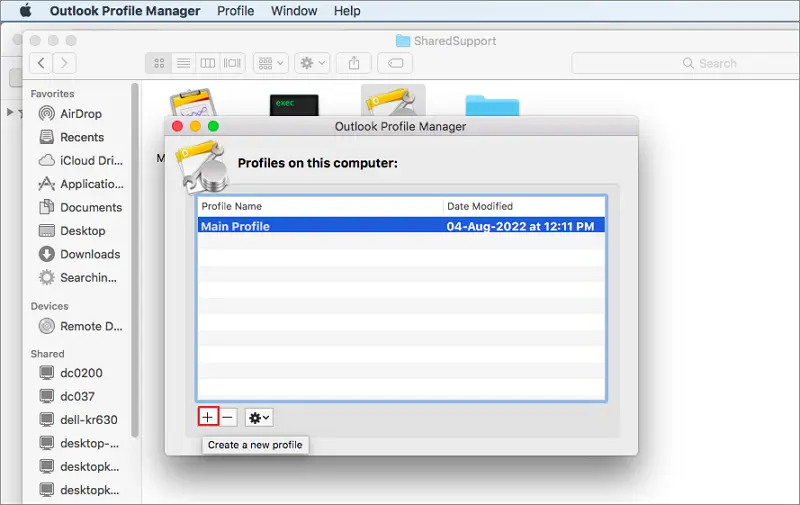800x505 pixels.
Task: Go forward in Finder window
Action: pyautogui.click(x=64, y=63)
